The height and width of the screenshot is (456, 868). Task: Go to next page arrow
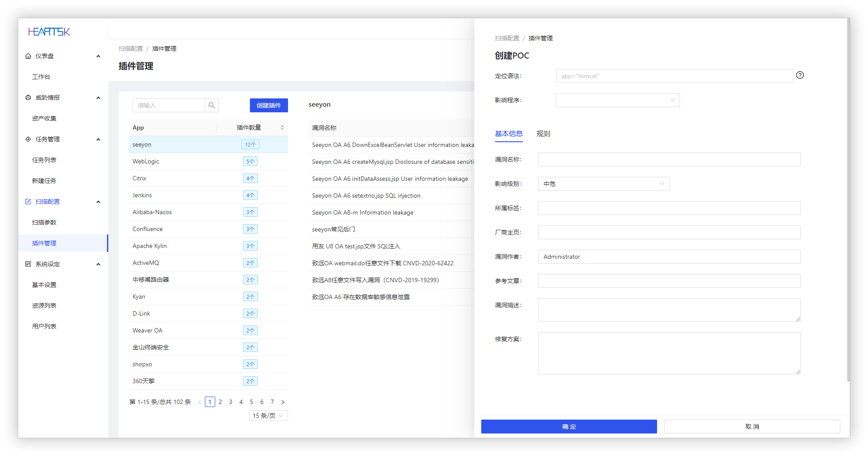(x=283, y=402)
